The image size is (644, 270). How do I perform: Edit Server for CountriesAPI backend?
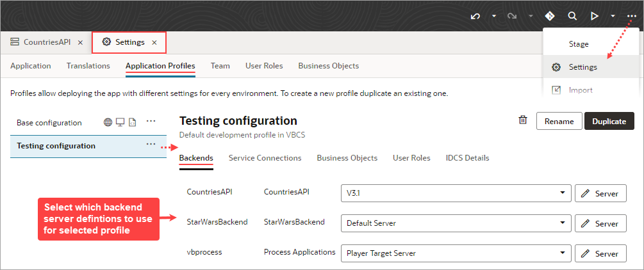[x=600, y=193]
